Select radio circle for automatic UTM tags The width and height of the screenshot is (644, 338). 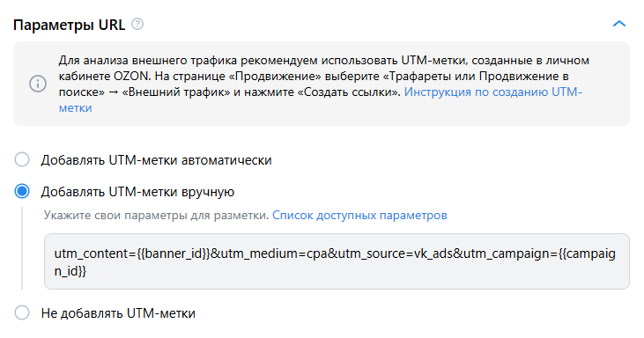pos(22,159)
